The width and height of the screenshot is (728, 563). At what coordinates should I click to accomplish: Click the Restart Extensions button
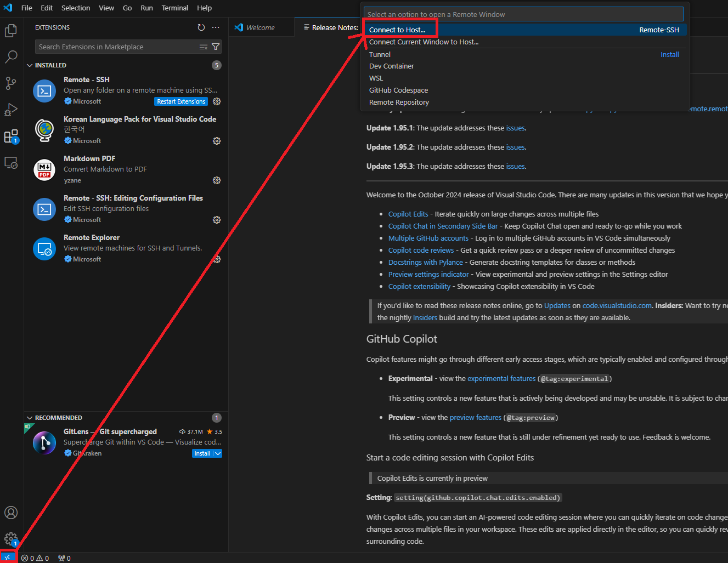pos(181,101)
